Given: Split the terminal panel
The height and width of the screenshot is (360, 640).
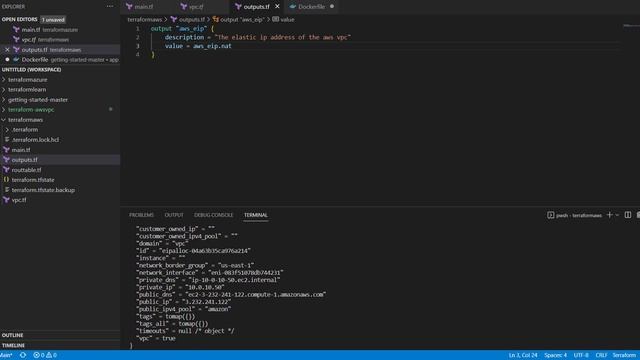Looking at the screenshot, I should 628,215.
